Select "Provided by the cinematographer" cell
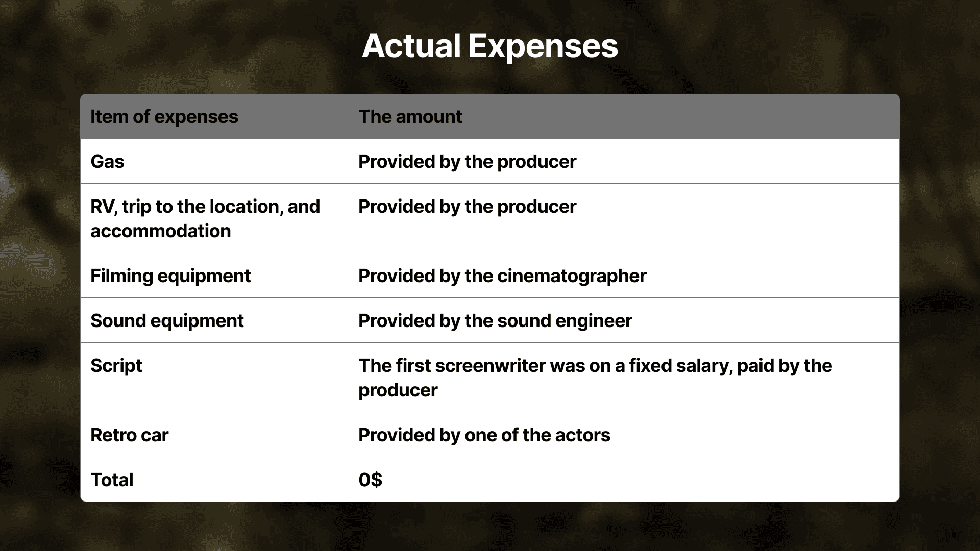The width and height of the screenshot is (980, 551). point(502,276)
